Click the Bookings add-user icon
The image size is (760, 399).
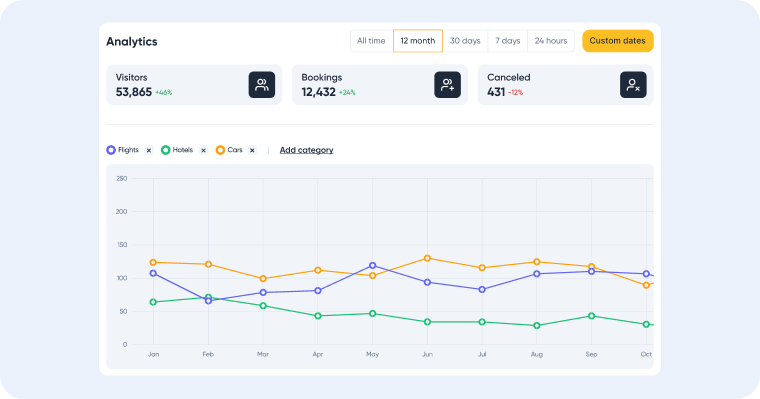coord(447,85)
